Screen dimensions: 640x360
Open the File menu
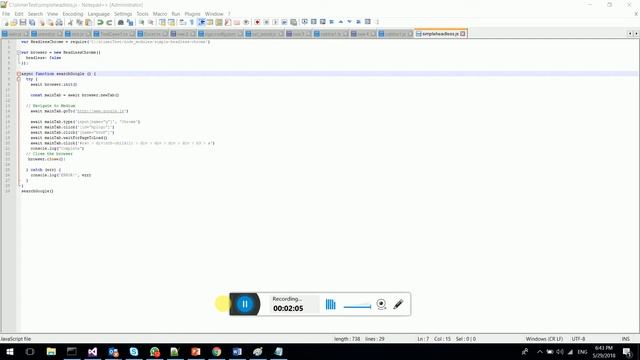pos(6,14)
